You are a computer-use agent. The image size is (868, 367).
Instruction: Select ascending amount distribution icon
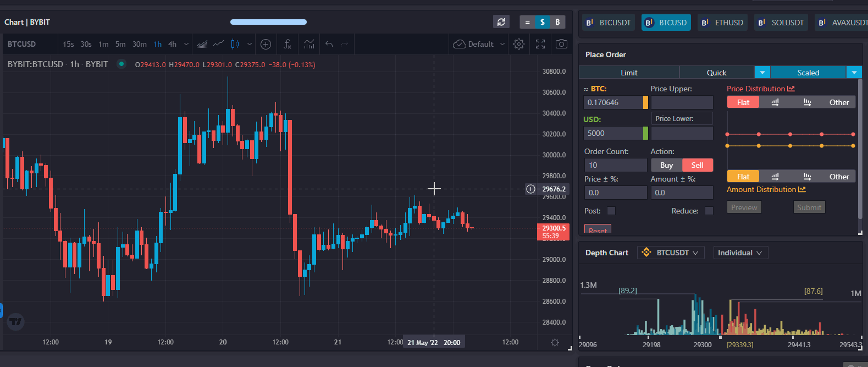775,177
